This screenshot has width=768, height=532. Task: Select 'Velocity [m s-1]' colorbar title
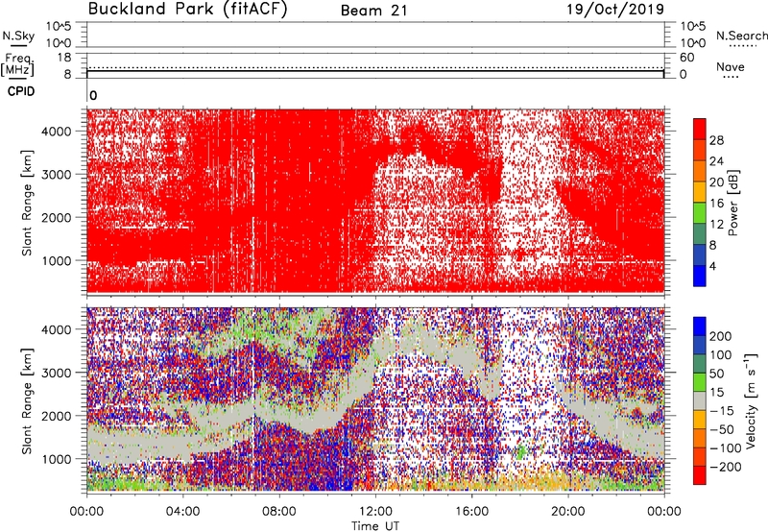point(751,401)
